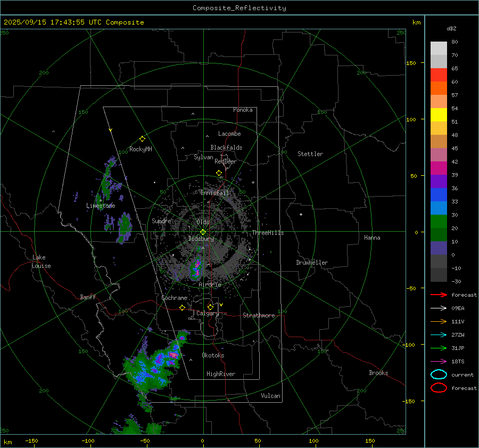Click the RedDeer city label
The width and height of the screenshot is (479, 448).
pyautogui.click(x=226, y=161)
